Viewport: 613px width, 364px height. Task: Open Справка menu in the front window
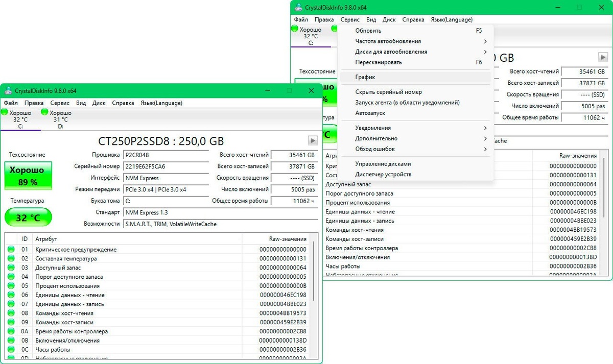pyautogui.click(x=123, y=103)
